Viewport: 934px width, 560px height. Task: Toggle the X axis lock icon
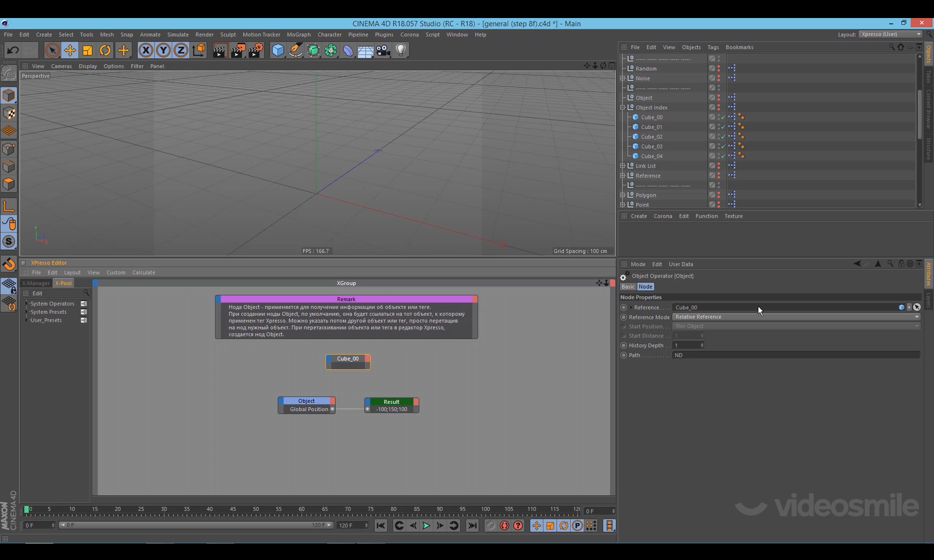[x=145, y=50]
